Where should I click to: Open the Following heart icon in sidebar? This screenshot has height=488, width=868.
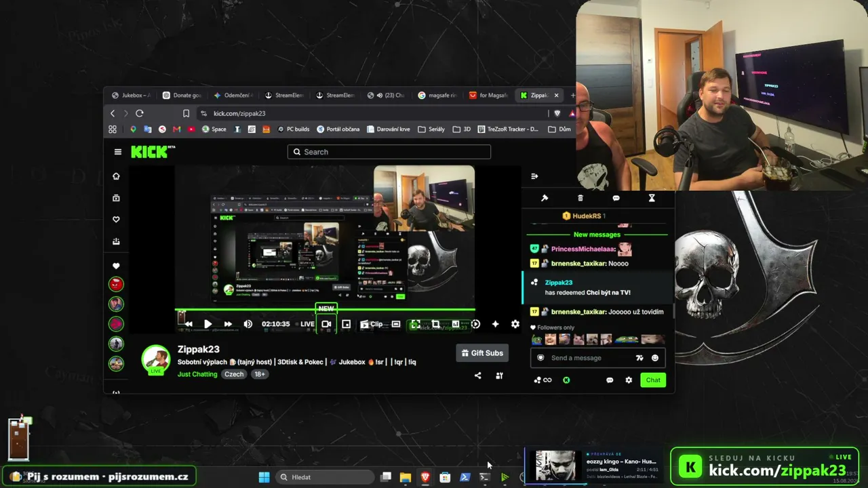coord(116,220)
